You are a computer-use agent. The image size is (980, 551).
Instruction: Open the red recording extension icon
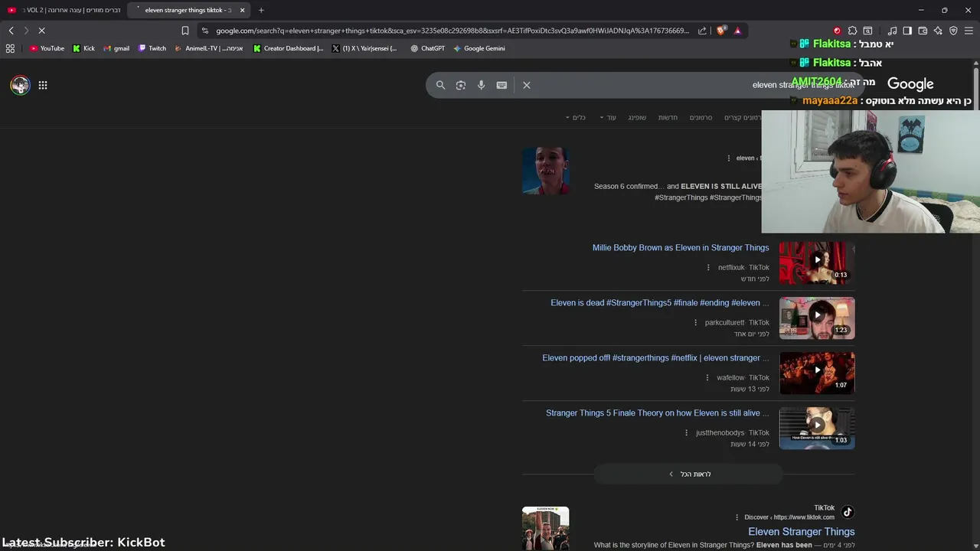[x=837, y=31]
